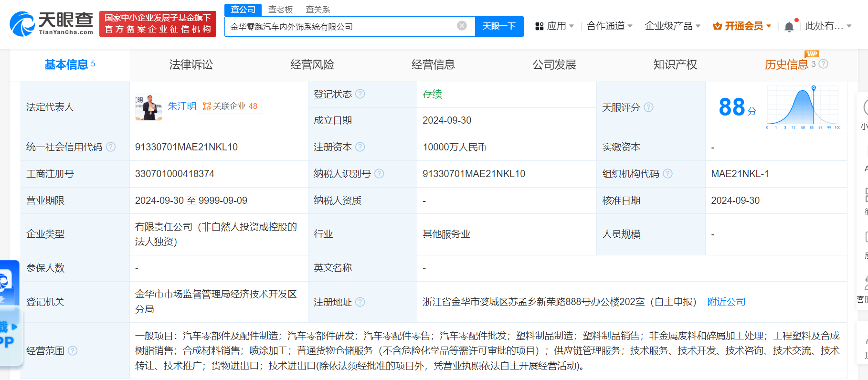This screenshot has height=380, width=868.
Task: Click the help icon beside 经营范围
Action: coord(73,351)
